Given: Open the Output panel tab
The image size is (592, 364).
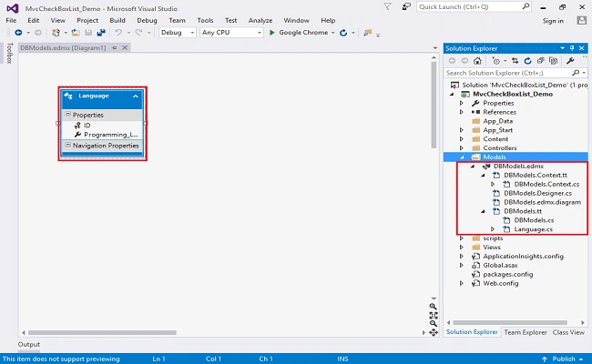Looking at the screenshot, I should point(29,344).
